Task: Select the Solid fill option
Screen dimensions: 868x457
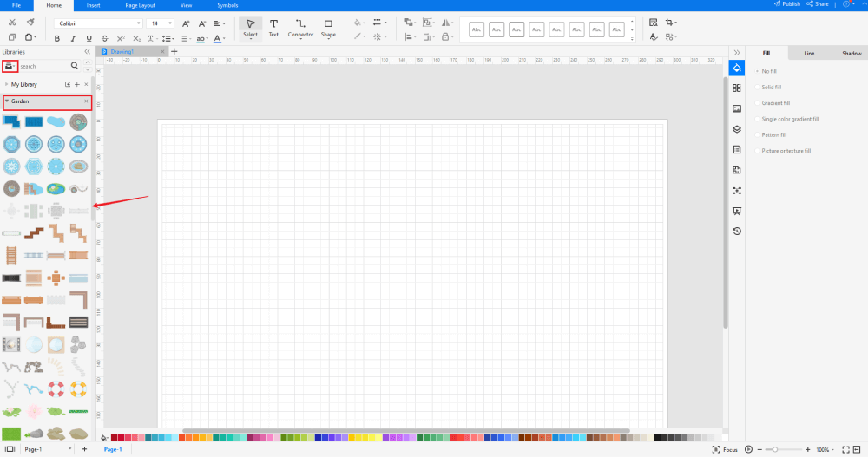Action: [769, 88]
